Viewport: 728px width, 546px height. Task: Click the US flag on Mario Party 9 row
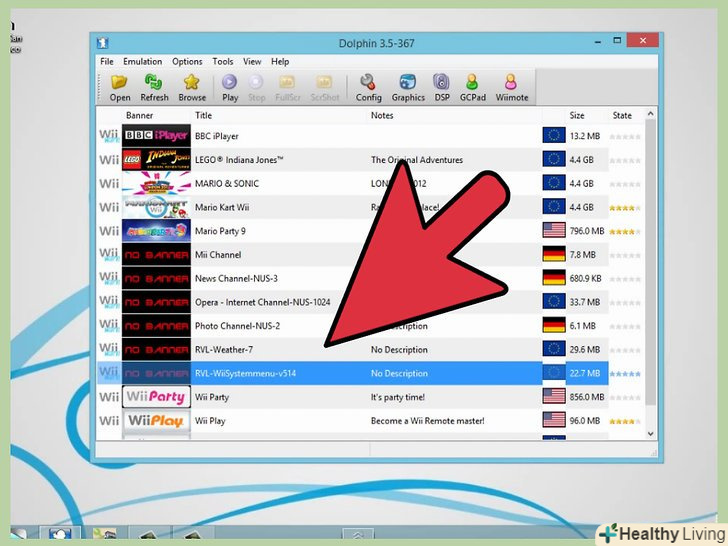click(x=554, y=230)
